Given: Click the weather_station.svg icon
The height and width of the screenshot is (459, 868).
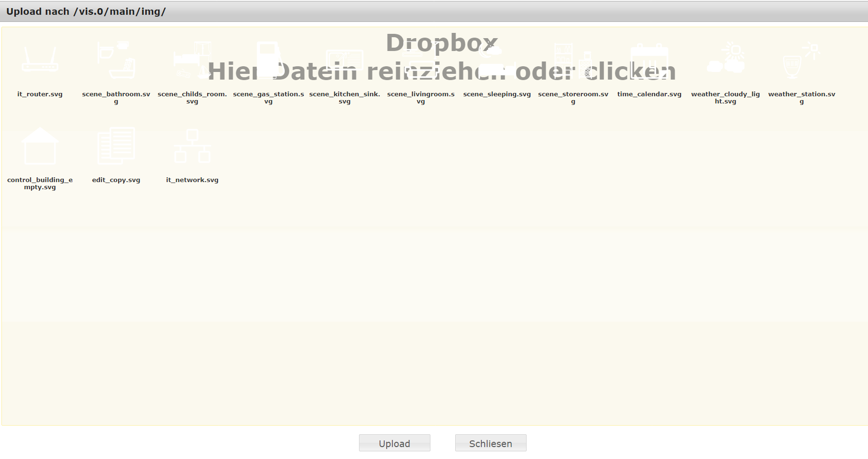Looking at the screenshot, I should [802, 60].
